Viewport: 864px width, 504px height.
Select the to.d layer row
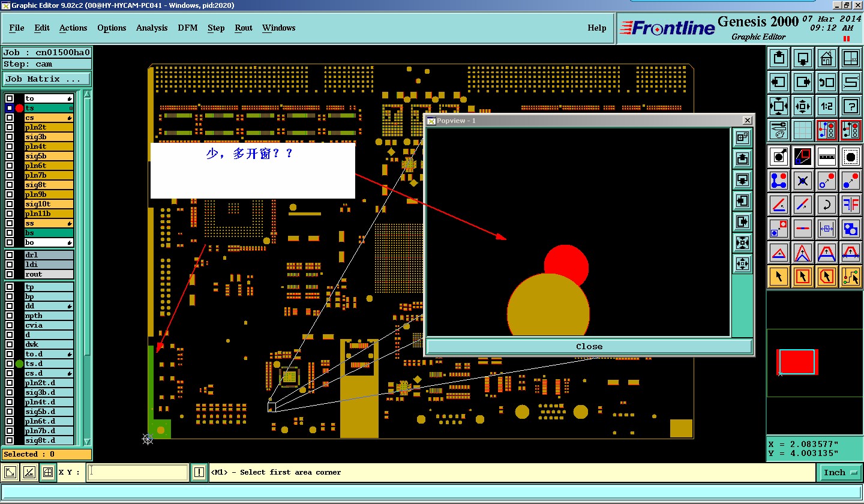(49, 354)
